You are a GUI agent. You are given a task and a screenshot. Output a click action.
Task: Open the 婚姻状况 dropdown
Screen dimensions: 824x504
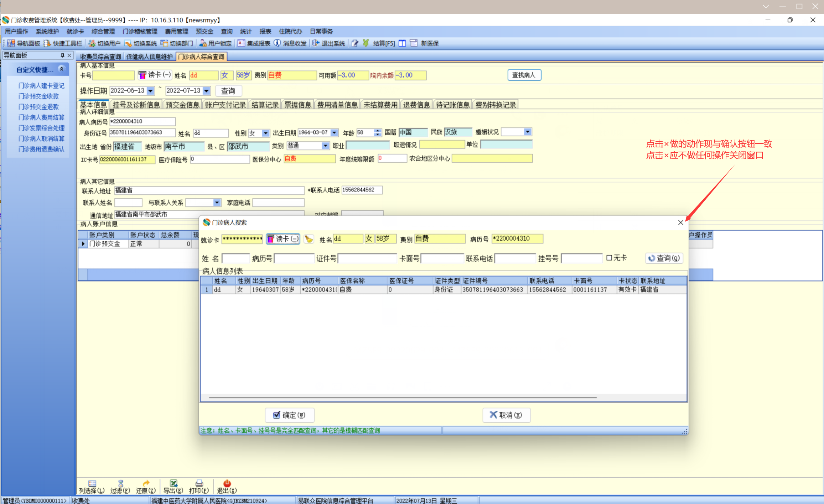point(528,132)
